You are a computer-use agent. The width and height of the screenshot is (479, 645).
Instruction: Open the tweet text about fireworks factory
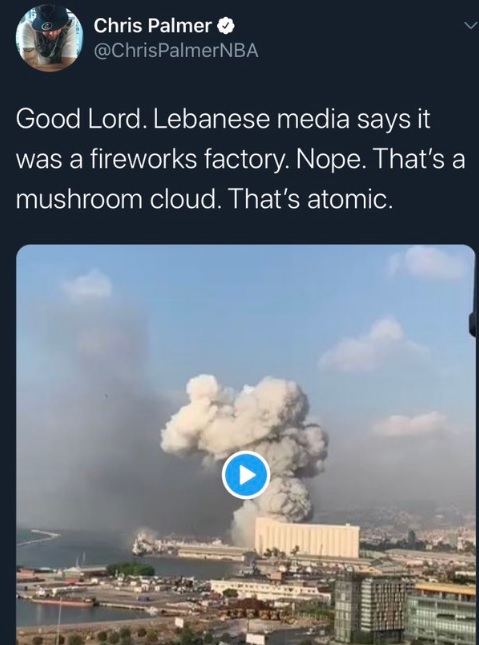coord(241,159)
